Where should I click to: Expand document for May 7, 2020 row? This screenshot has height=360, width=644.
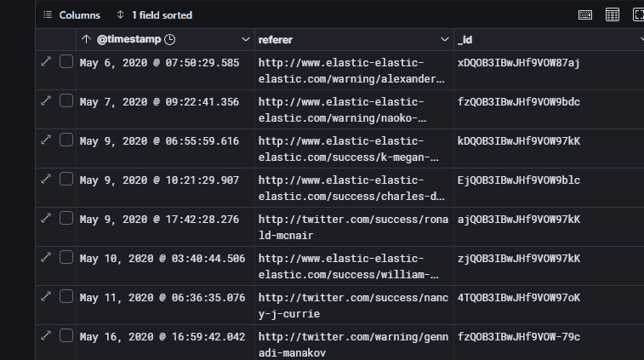click(46, 100)
